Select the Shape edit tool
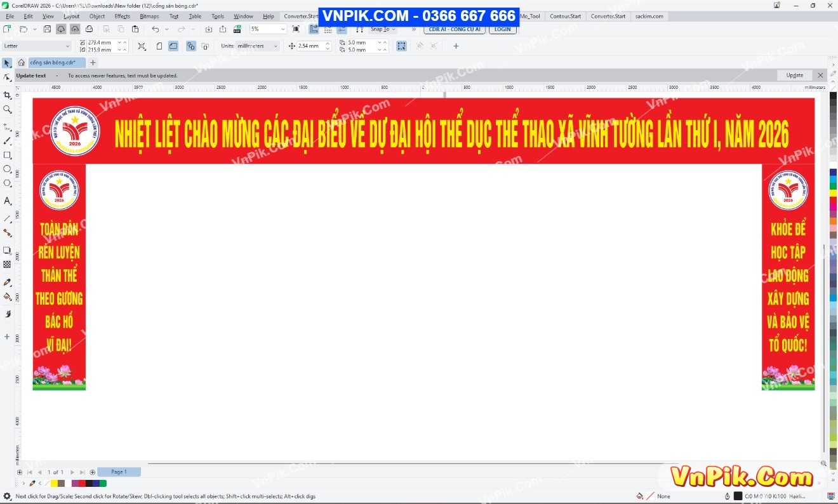Screen dimensions: 838x504 coord(7,77)
